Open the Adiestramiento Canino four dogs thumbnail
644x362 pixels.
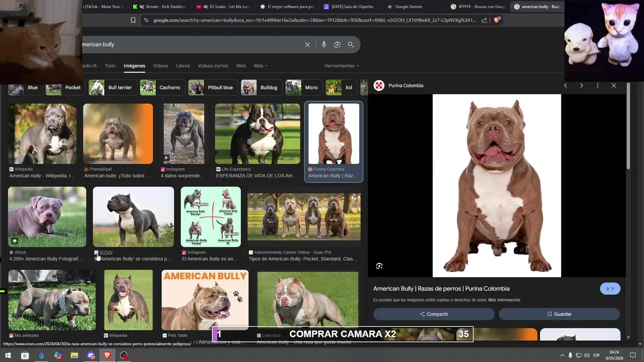click(304, 217)
